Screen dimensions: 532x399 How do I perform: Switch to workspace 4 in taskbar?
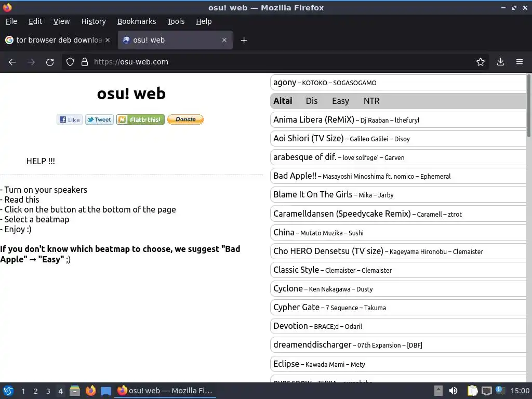point(60,391)
